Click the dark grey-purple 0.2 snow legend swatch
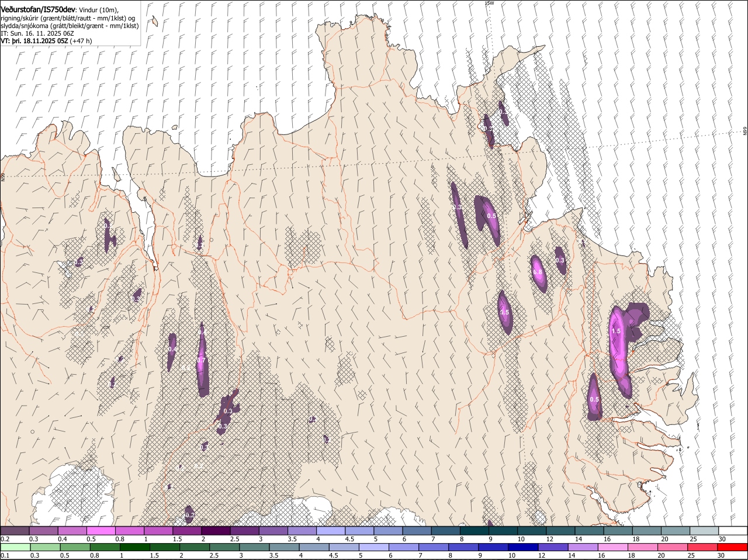Image resolution: width=748 pixels, height=560 pixels. click(15, 531)
